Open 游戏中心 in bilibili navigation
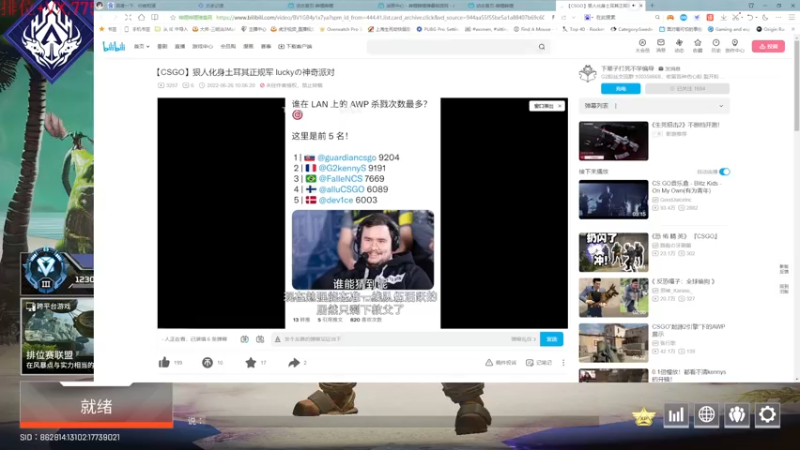Image resolution: width=800 pixels, height=450 pixels. pos(202,46)
